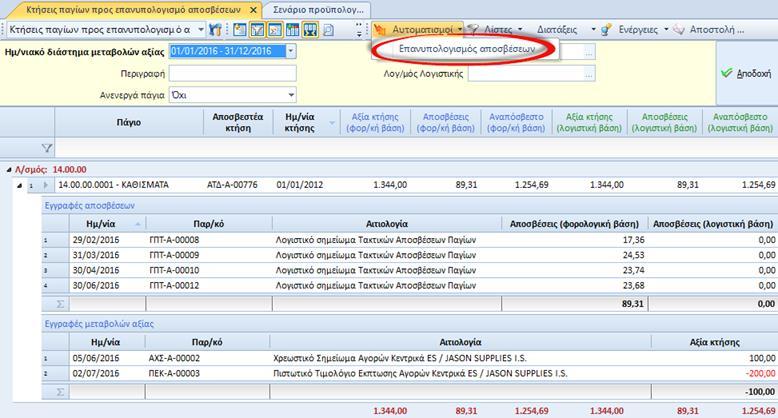Click Αξία κτήσης (λογιστική βάση) column header
Viewport: 778px width, 418px height.
point(589,122)
